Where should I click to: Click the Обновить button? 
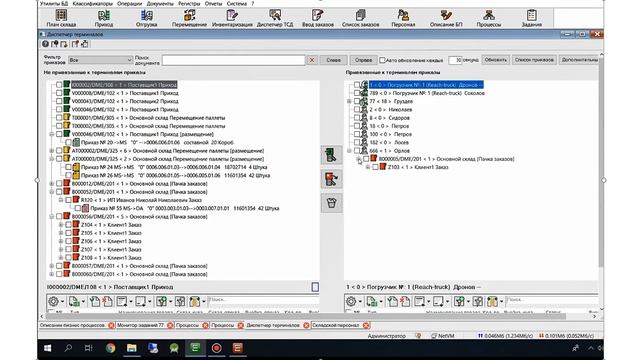[496, 60]
